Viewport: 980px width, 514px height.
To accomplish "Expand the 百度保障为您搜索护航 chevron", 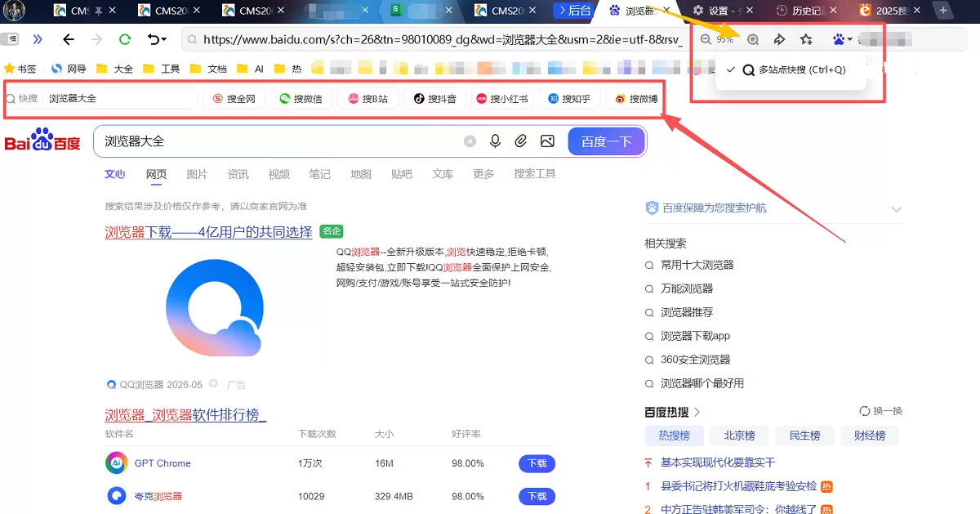I will point(896,209).
